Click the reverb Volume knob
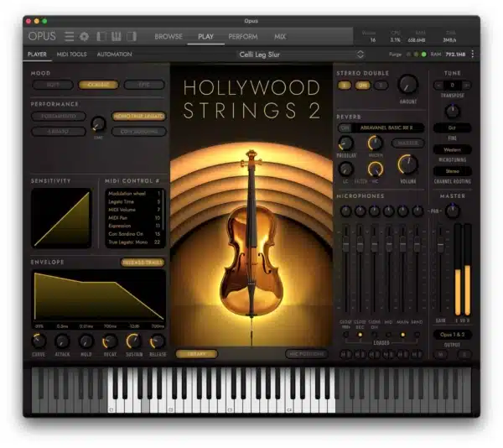This screenshot has width=503, height=448. [407, 164]
